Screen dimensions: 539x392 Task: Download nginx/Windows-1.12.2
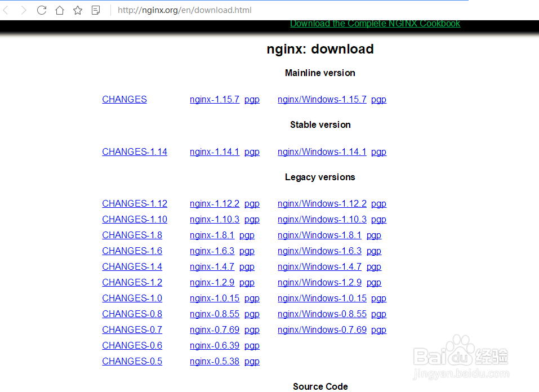coord(322,203)
